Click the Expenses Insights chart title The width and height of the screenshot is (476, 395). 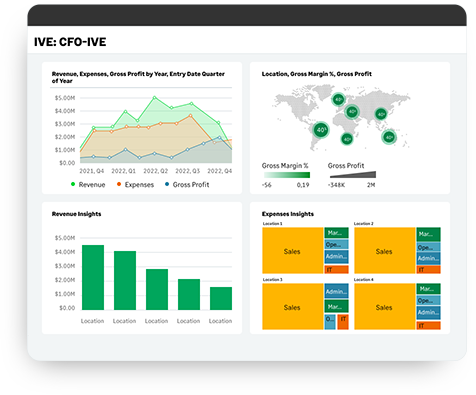click(288, 214)
